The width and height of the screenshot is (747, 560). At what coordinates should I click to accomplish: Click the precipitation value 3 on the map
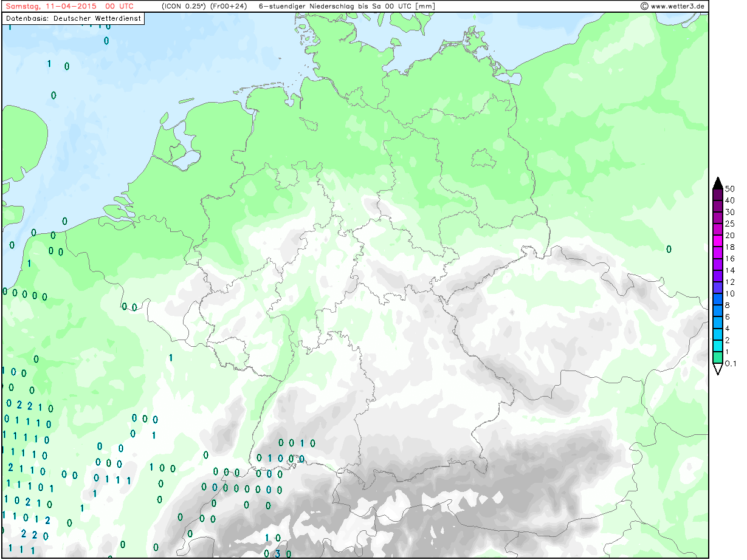278,553
